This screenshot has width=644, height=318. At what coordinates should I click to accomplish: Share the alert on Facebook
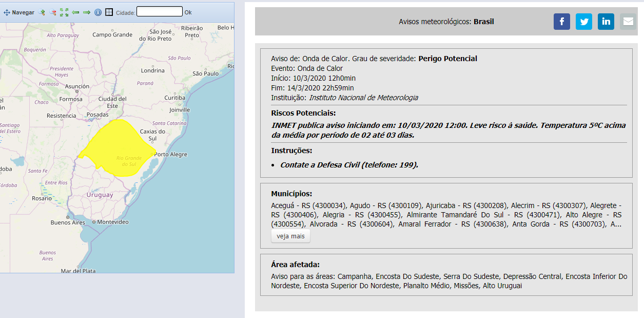[x=562, y=22]
